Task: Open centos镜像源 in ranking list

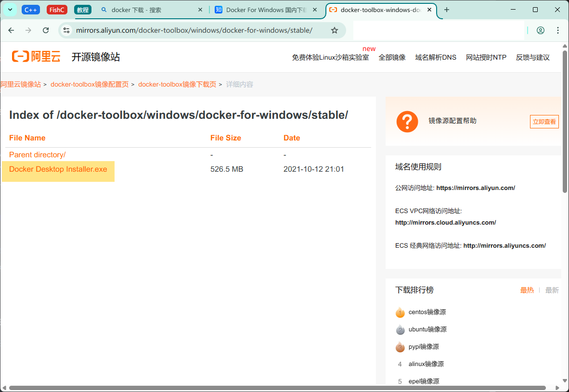Action: coord(427,312)
